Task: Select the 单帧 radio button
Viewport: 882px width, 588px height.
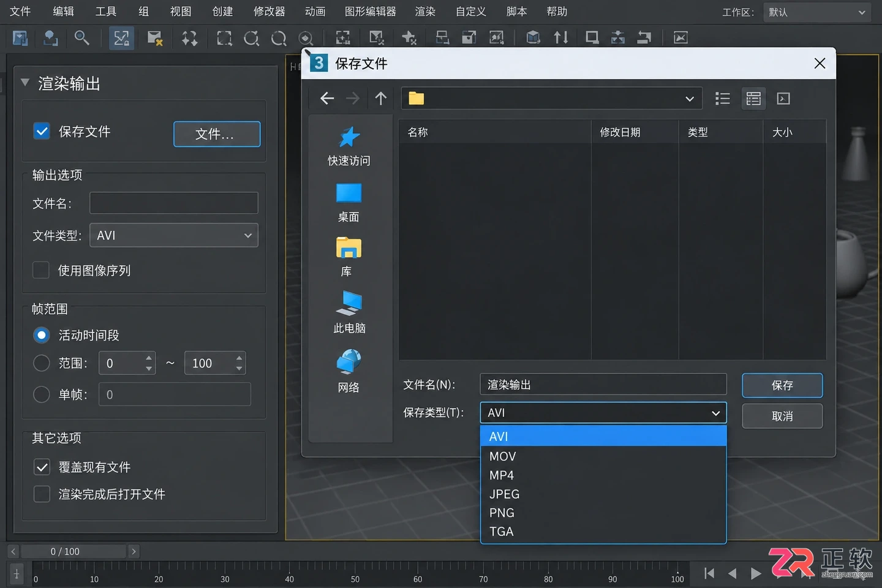Action: pyautogui.click(x=41, y=394)
